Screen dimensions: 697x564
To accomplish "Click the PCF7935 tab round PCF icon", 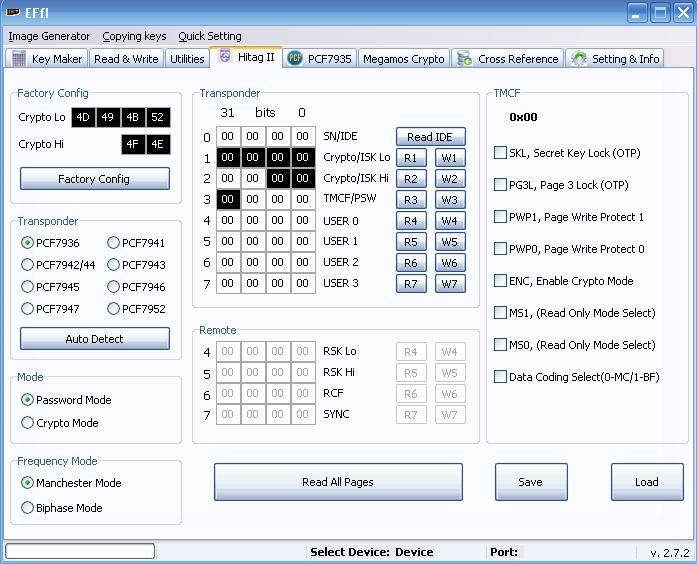I will (294, 58).
